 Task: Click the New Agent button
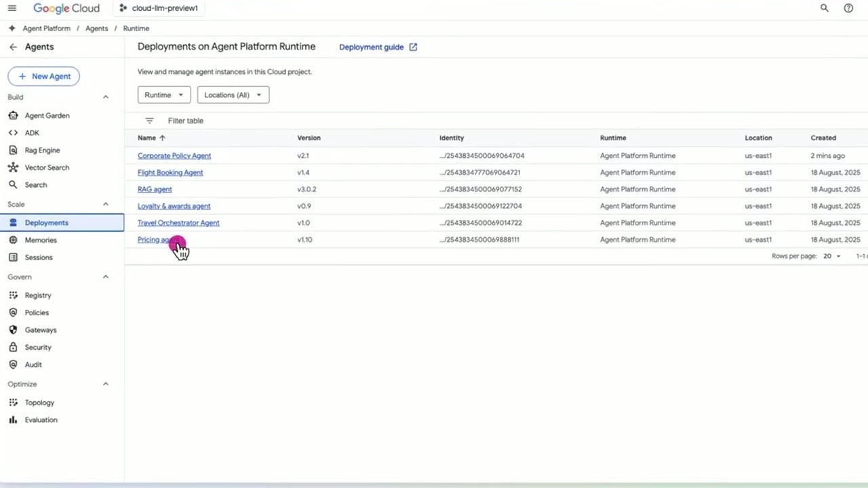43,76
